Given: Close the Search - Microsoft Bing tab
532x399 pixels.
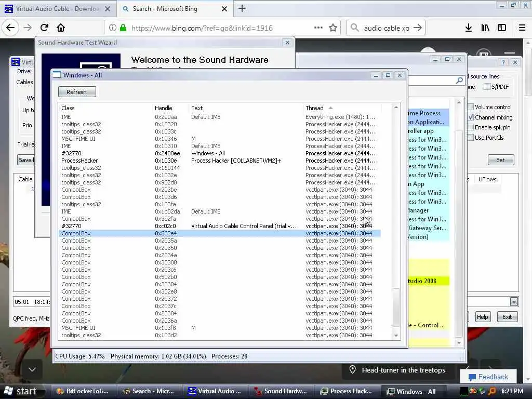Looking at the screenshot, I should [x=224, y=9].
